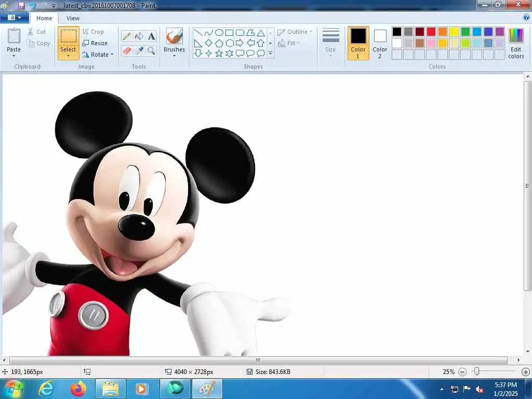This screenshot has height=399, width=532.
Task: Click the Paste button
Action: (14, 40)
